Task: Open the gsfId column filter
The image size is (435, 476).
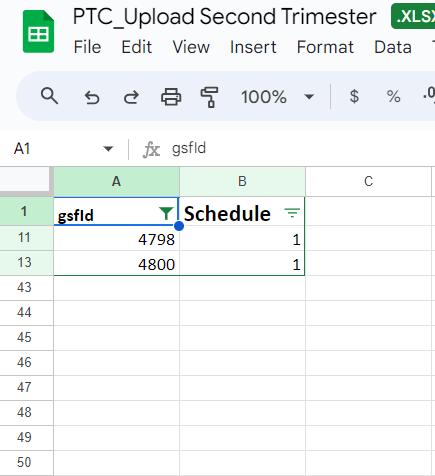Action: (x=166, y=213)
